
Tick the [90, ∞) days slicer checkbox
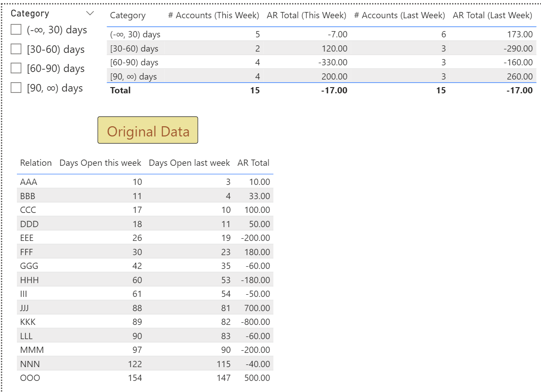pyautogui.click(x=16, y=88)
